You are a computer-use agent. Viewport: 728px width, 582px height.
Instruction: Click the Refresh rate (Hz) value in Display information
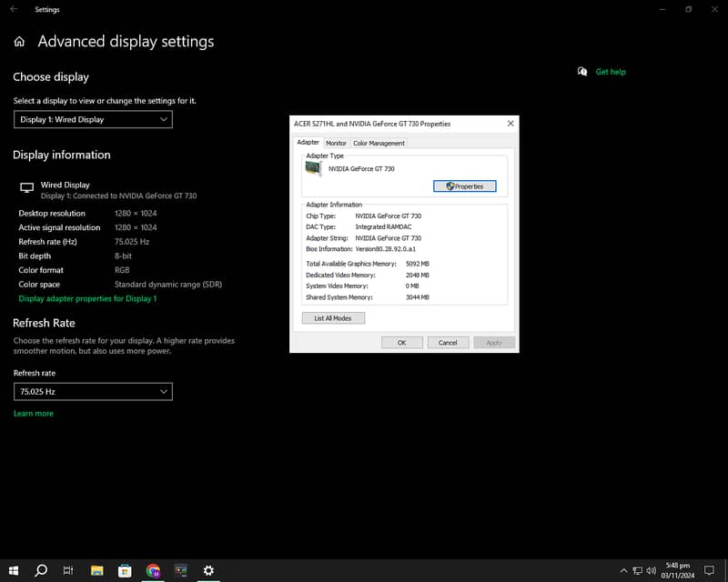(132, 242)
